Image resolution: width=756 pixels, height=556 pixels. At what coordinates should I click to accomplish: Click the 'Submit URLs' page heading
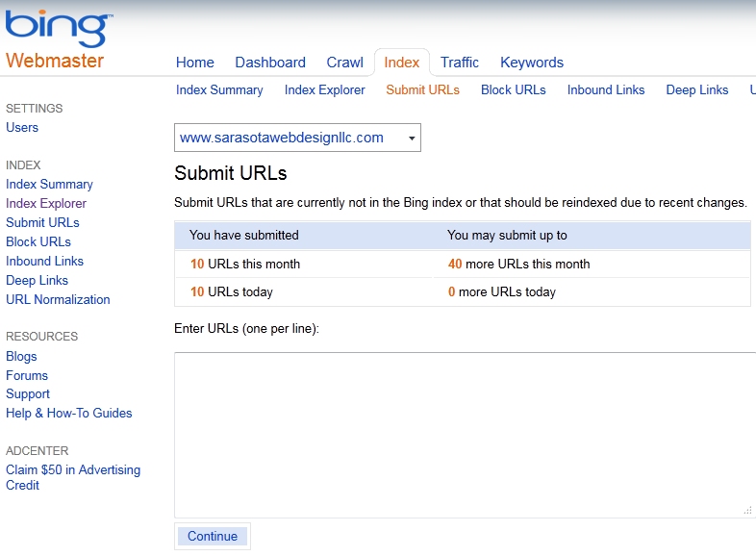pyautogui.click(x=231, y=173)
